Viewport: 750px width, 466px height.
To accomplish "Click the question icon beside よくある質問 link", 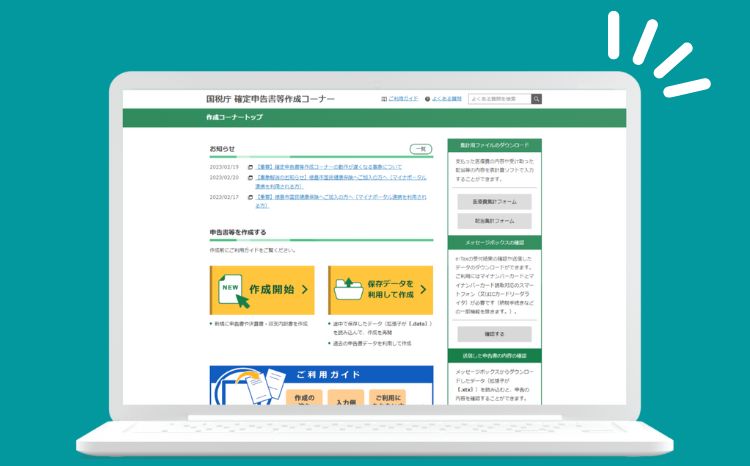I will tap(427, 99).
